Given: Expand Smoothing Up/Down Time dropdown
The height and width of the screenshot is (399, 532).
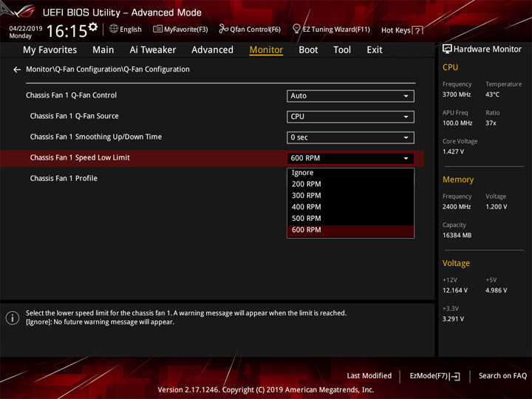Looking at the screenshot, I should click(350, 137).
